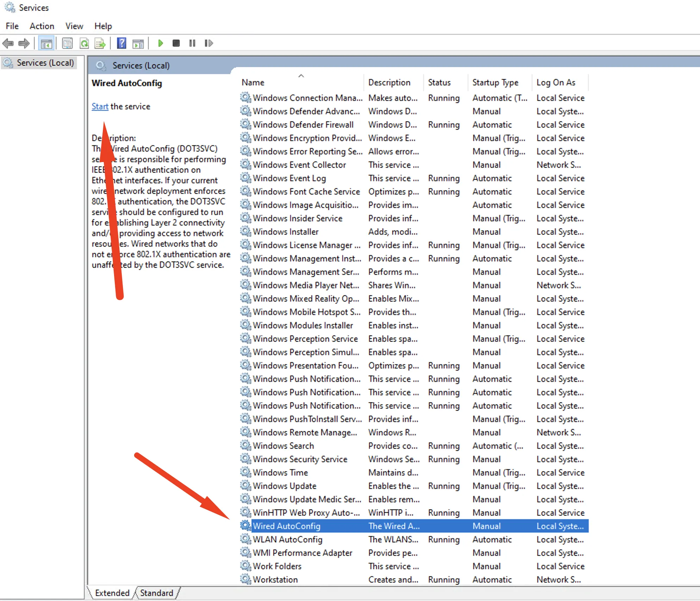Open Properties toolbar icon
The height and width of the screenshot is (601, 700).
coord(67,43)
